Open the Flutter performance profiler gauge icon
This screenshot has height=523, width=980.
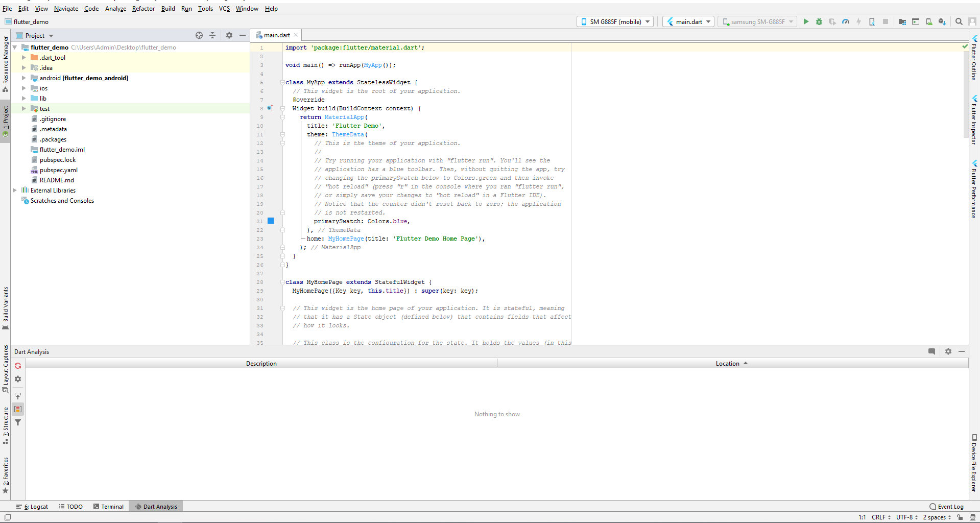pyautogui.click(x=846, y=21)
